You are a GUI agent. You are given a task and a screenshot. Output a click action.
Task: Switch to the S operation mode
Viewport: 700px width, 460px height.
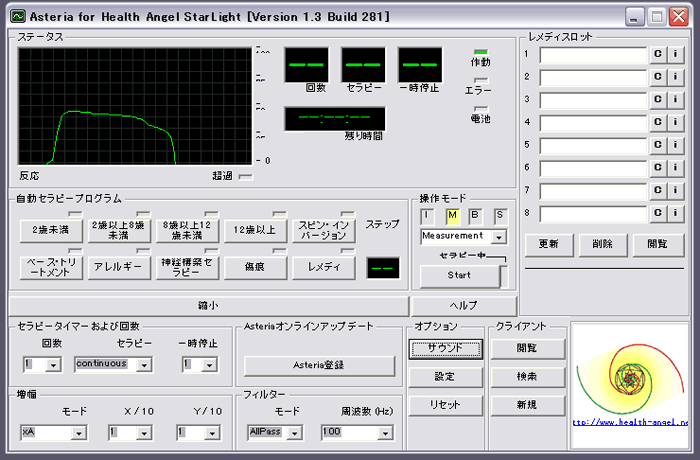pyautogui.click(x=499, y=215)
